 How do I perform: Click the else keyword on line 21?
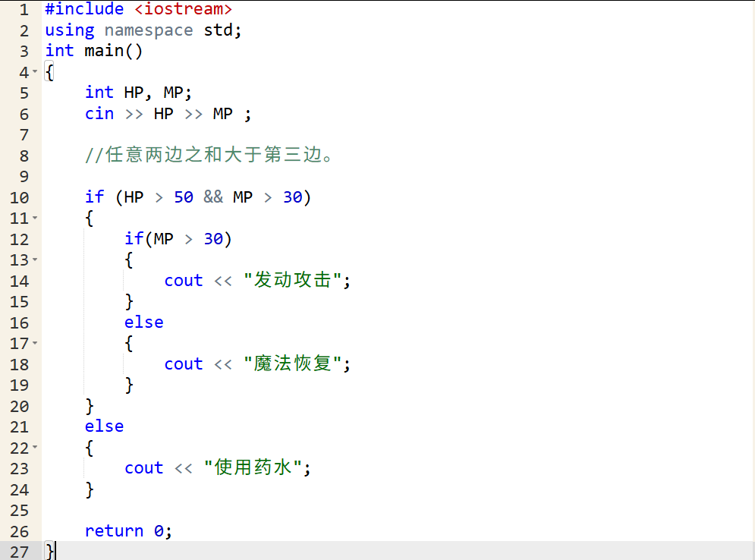click(105, 426)
